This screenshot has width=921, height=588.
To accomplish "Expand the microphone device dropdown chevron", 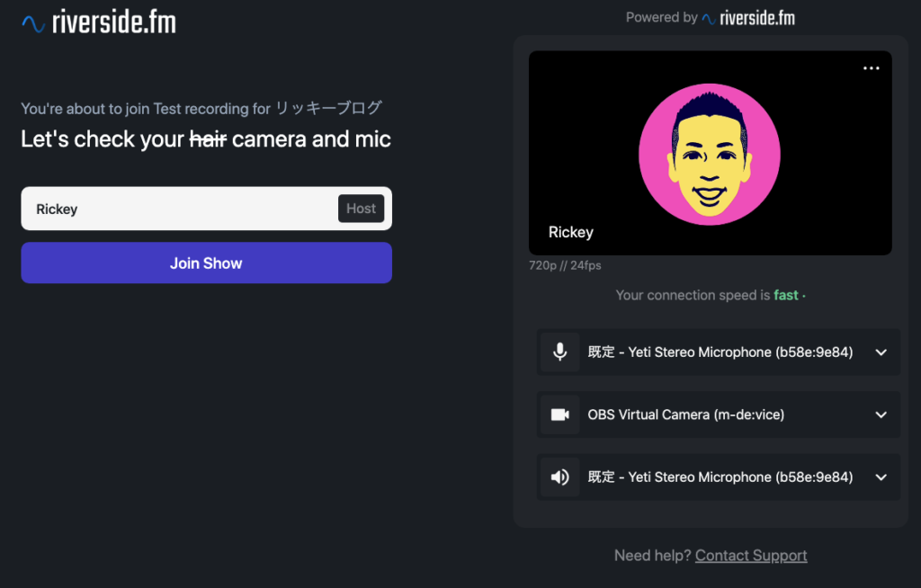I will 881,352.
